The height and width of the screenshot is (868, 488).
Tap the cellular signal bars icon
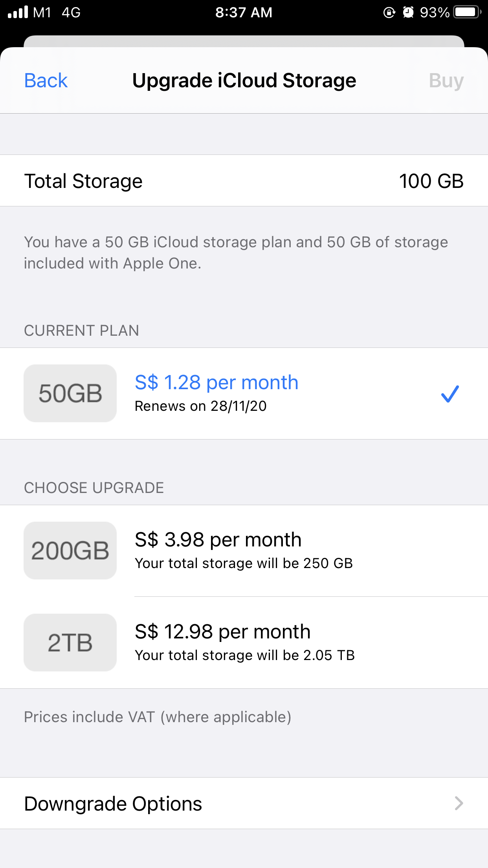(x=18, y=12)
